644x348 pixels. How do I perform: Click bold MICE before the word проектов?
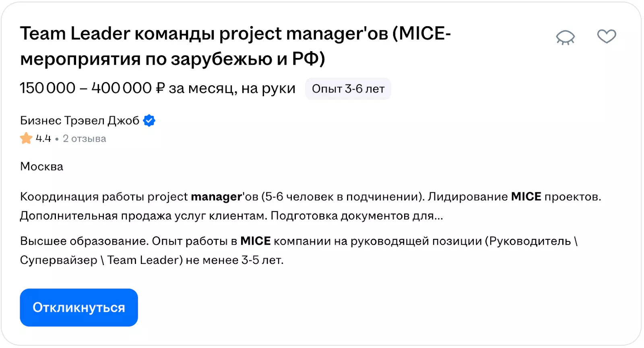(526, 197)
